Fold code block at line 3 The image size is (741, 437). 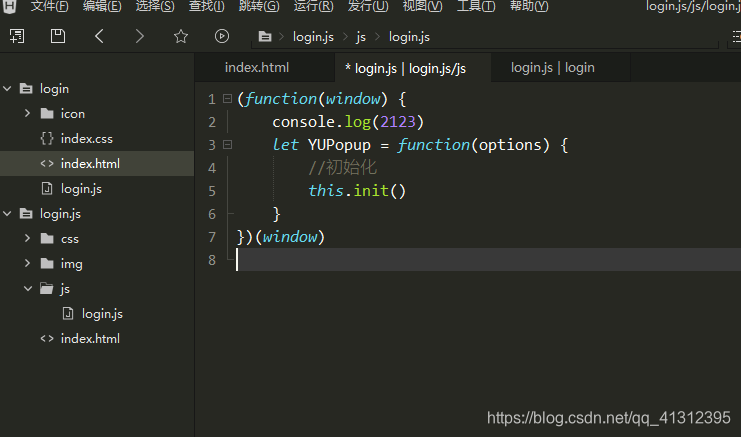227,145
